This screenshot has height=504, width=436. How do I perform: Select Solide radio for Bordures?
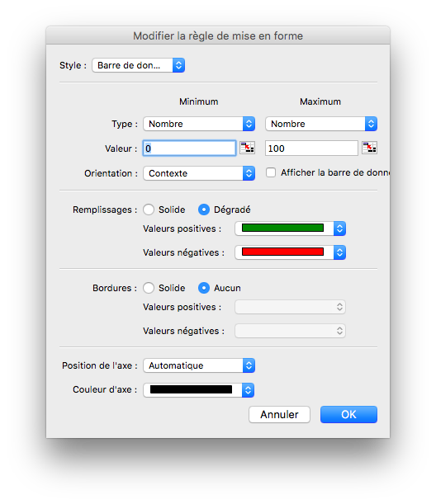pyautogui.click(x=149, y=288)
